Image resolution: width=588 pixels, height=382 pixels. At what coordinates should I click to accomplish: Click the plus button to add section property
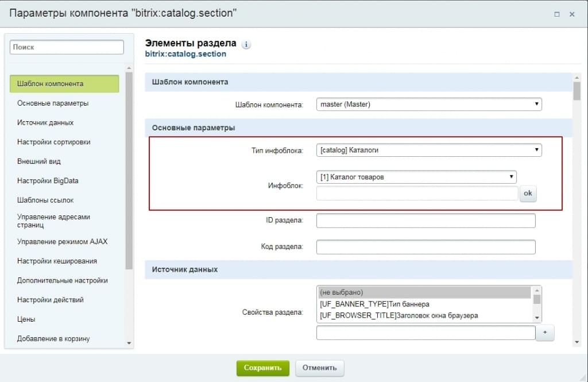click(545, 333)
